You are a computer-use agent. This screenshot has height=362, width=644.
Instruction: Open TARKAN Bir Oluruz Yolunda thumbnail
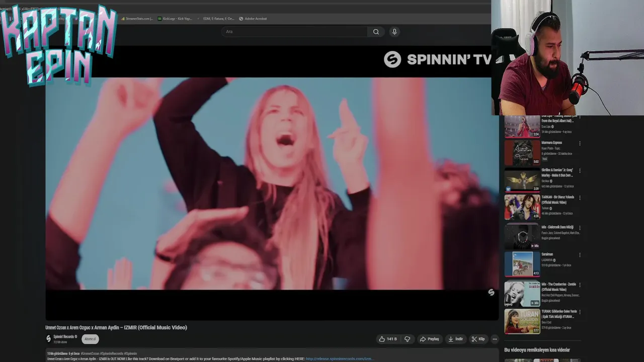(x=522, y=207)
